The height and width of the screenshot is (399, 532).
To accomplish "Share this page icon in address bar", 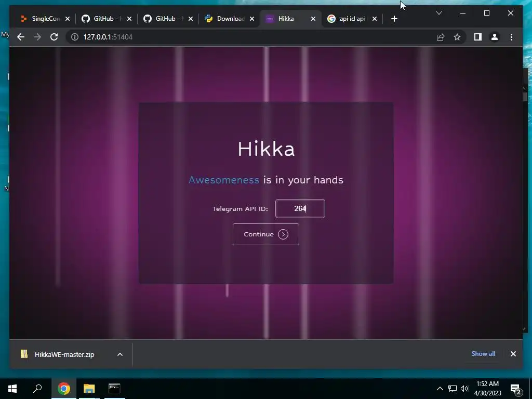I will pos(441,37).
